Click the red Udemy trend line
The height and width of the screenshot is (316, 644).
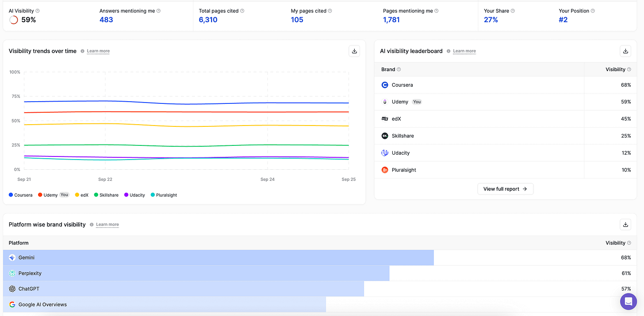coord(186,112)
